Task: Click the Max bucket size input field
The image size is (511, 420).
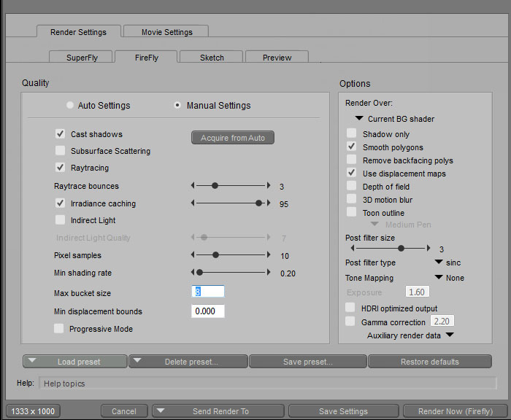Action: pyautogui.click(x=207, y=292)
